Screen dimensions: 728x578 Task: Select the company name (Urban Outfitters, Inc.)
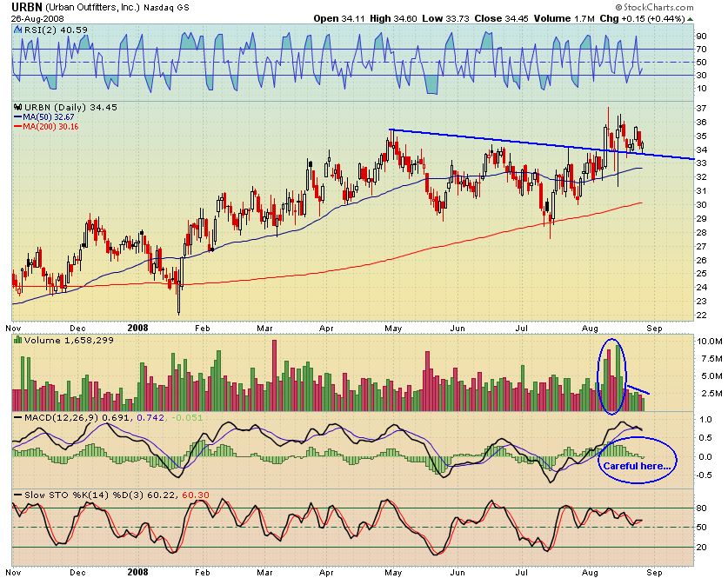92,8
